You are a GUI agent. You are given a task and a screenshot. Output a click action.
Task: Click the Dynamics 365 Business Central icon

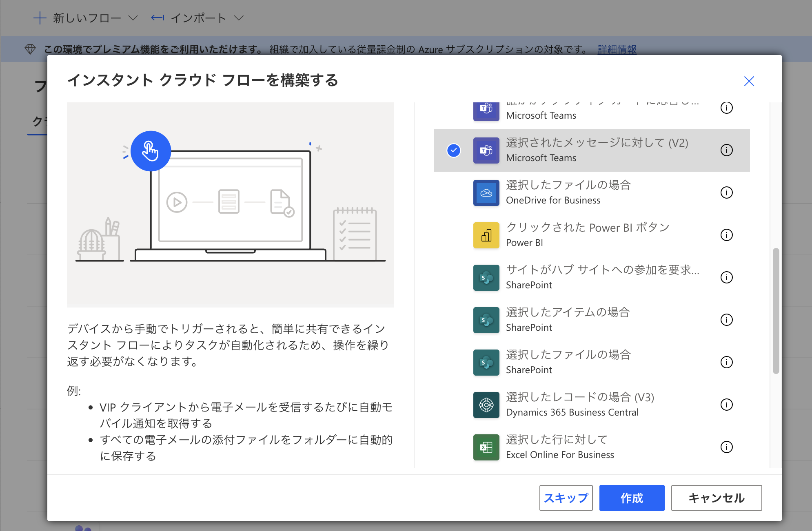click(486, 405)
